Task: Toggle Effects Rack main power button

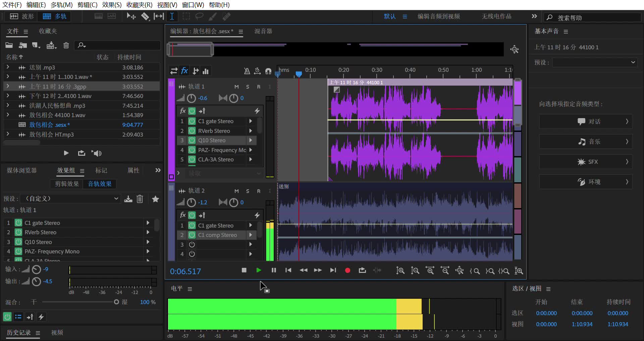Action: click(7, 316)
